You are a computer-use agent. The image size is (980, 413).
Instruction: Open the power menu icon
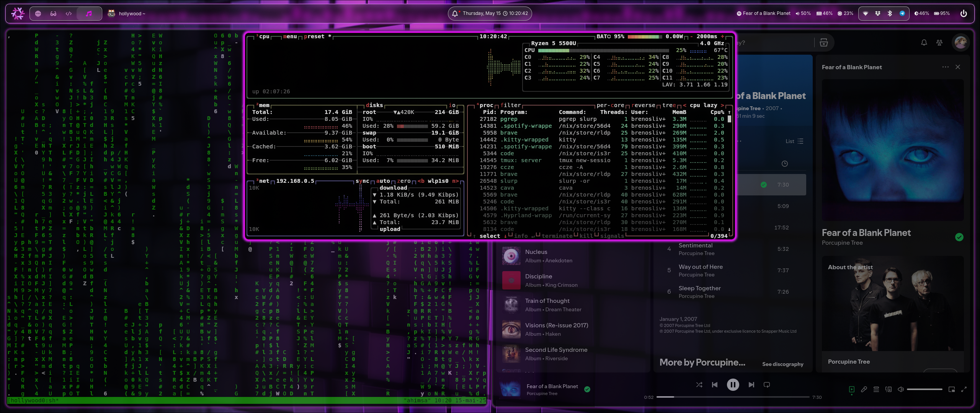[964, 13]
